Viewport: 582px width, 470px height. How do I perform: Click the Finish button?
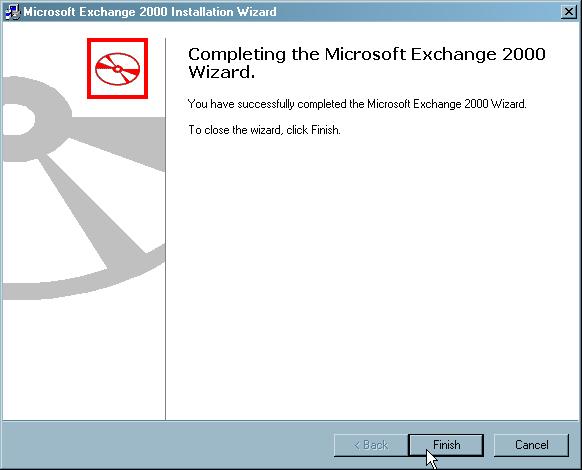click(x=446, y=445)
